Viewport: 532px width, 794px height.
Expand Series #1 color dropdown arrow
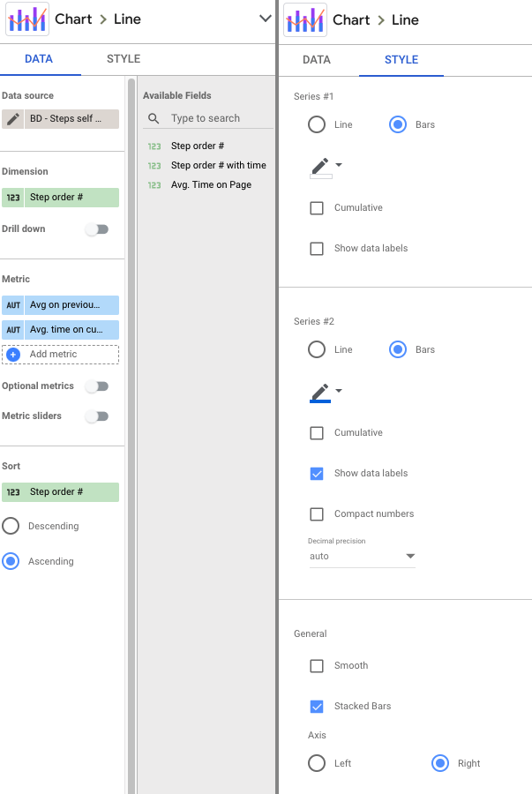[339, 165]
